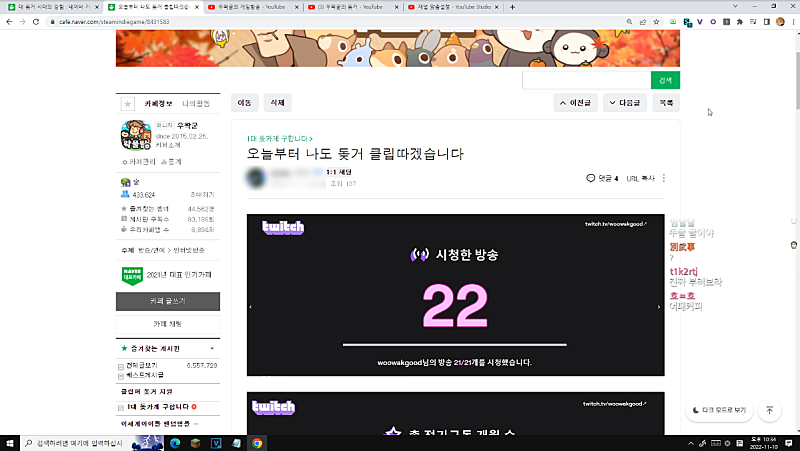Image resolution: width=800 pixels, height=451 pixels.
Task: Toggle dark mode view button
Action: [719, 410]
